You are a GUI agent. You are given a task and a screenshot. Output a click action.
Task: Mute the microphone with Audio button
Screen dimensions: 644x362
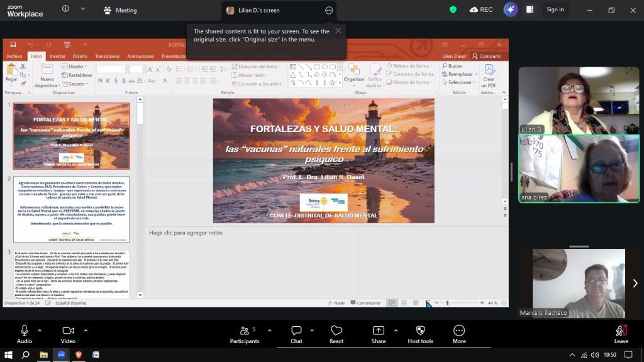25,334
